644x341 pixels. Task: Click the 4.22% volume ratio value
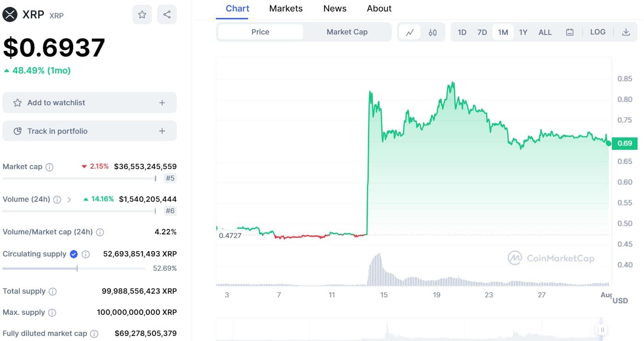click(x=165, y=232)
